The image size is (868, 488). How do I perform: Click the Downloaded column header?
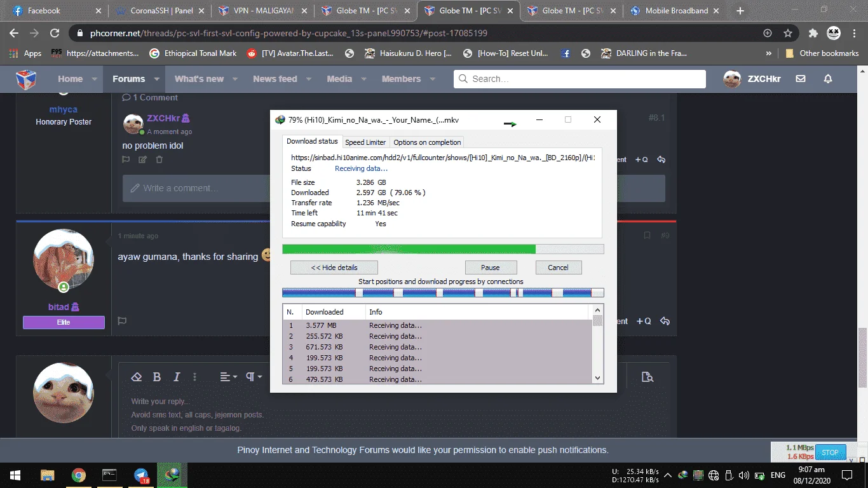click(x=334, y=312)
